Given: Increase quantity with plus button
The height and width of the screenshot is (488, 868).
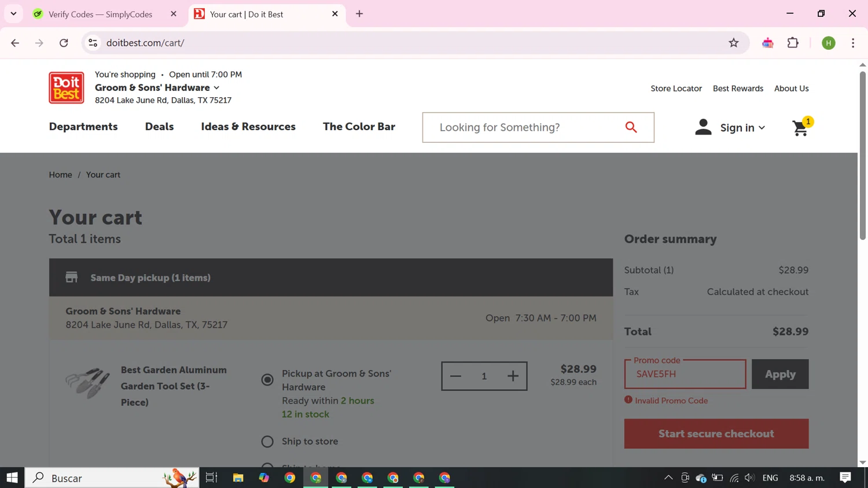Looking at the screenshot, I should (513, 376).
